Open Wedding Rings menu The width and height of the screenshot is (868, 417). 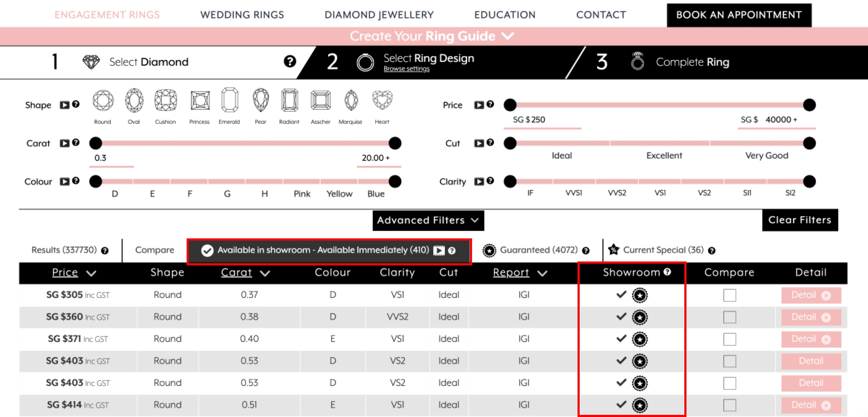[242, 15]
